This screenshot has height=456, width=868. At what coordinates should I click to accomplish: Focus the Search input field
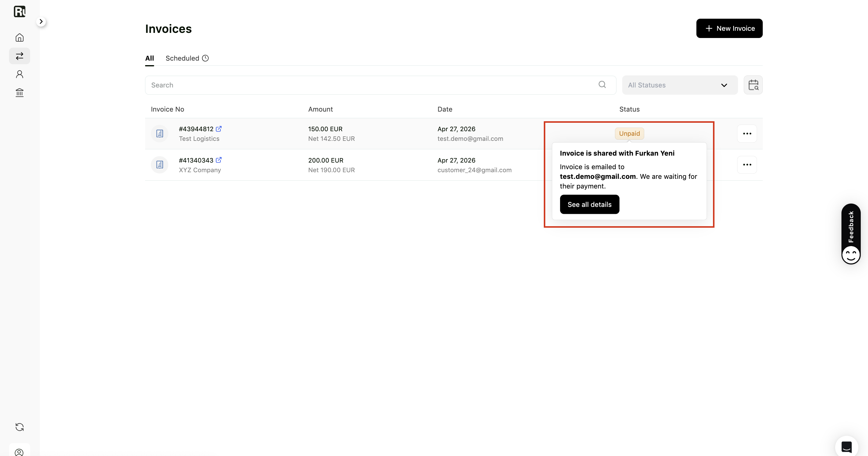(380, 85)
